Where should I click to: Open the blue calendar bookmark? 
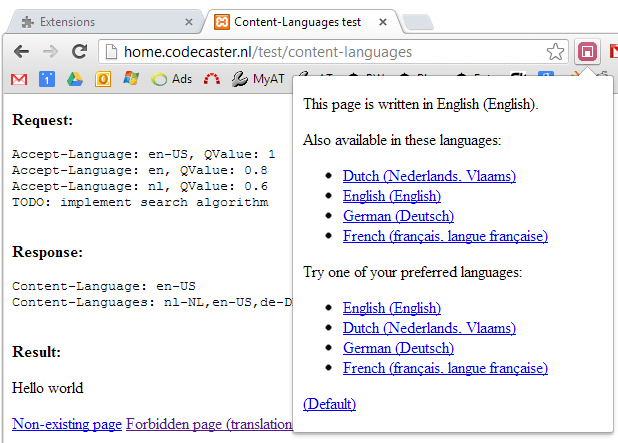click(47, 79)
